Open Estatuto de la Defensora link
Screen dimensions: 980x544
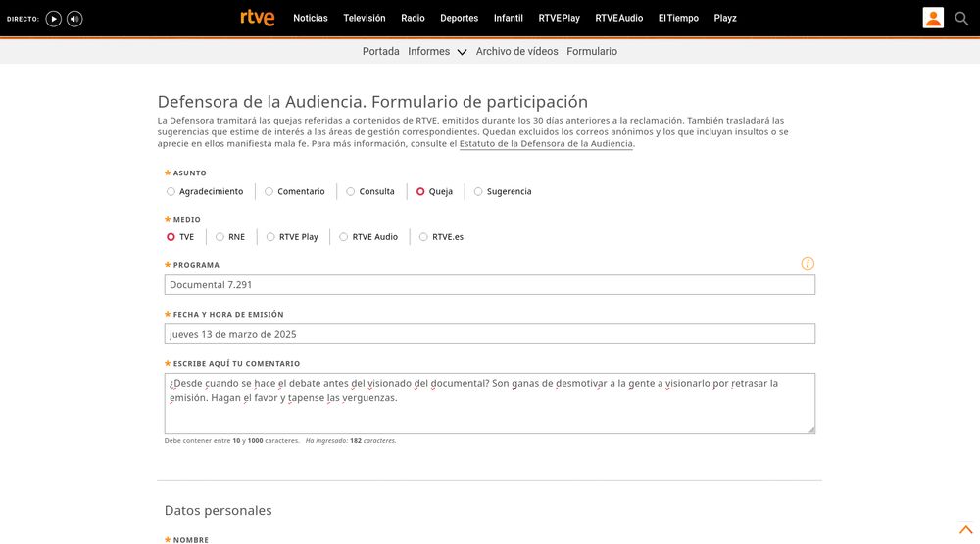[x=546, y=144]
